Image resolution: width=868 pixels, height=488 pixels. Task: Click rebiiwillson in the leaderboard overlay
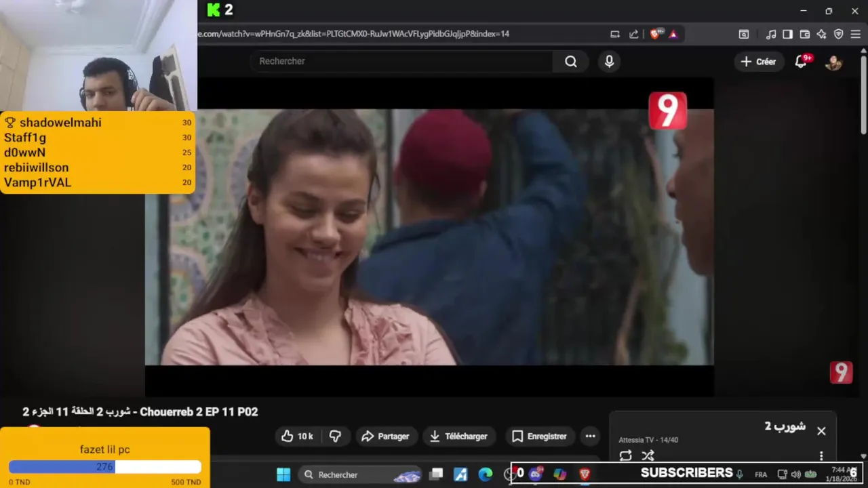tap(36, 167)
